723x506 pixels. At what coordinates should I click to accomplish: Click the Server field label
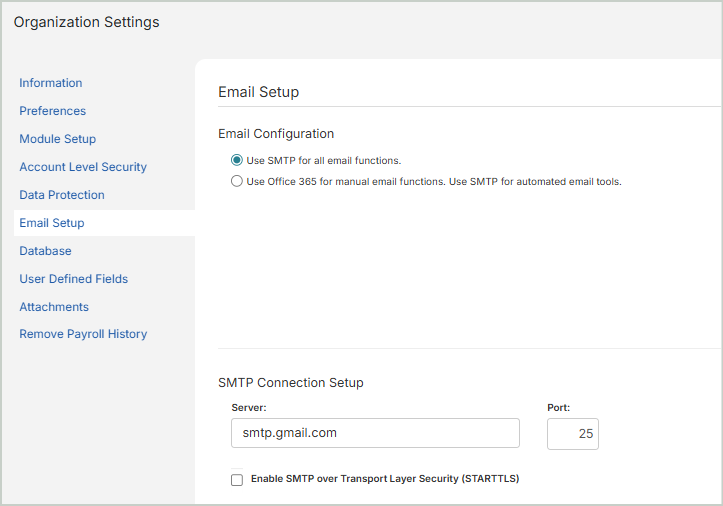point(250,408)
